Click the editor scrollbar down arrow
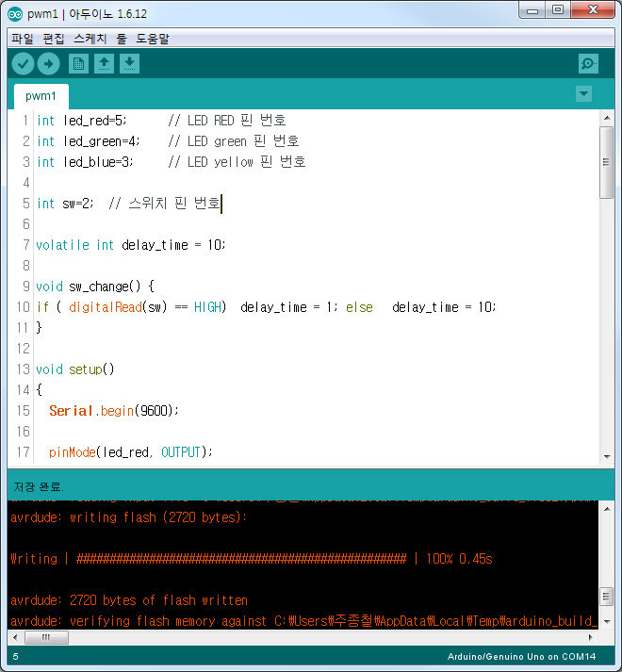Screen dimensions: 622x672 coord(607,456)
